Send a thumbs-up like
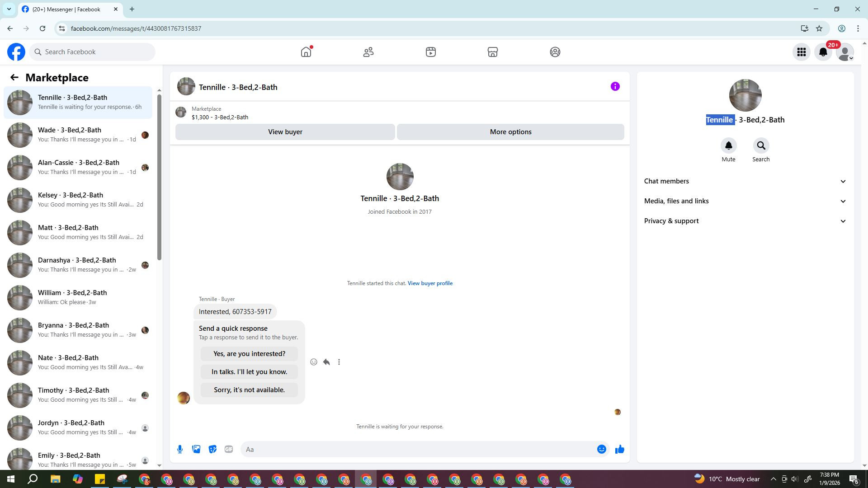868x488 pixels. tap(619, 449)
